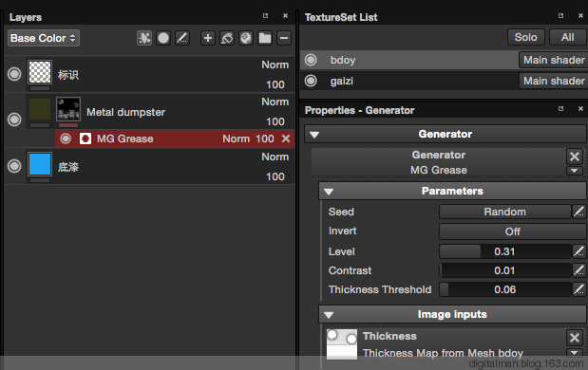Click the paint brush icon in Layers toolbar

[182, 38]
